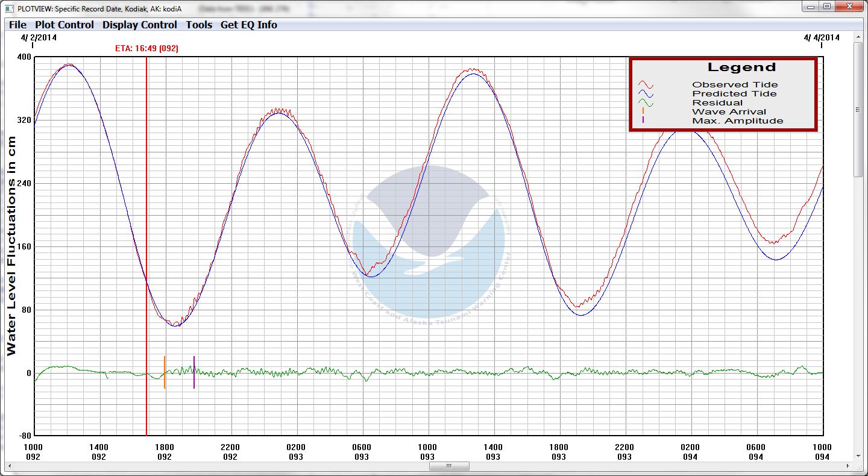The width and height of the screenshot is (868, 476).
Task: Click the blue Predicted Tide legend symbol
Action: pos(646,94)
